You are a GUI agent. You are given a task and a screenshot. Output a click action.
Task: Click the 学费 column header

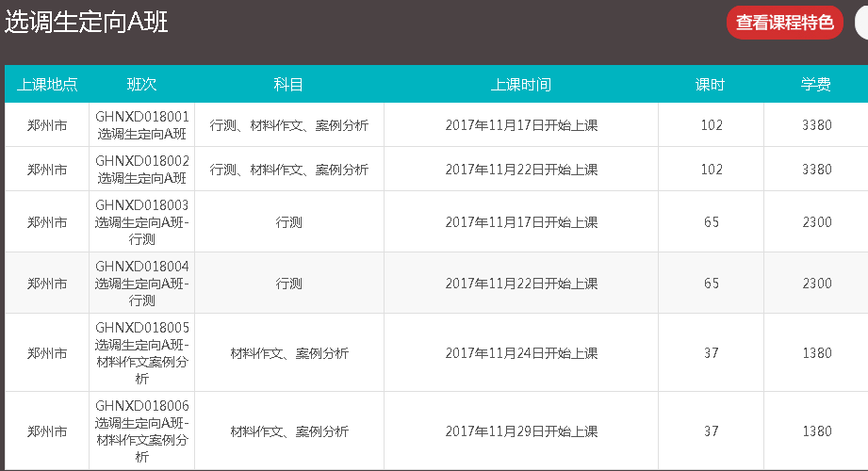[x=816, y=84]
